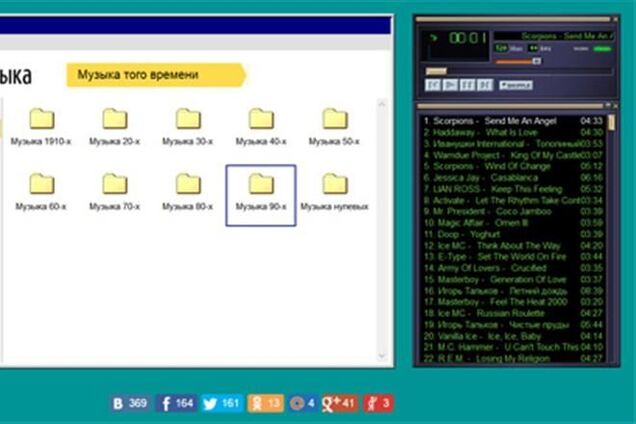
Task: Open the Музыка нулевых folder
Action: [x=334, y=192]
